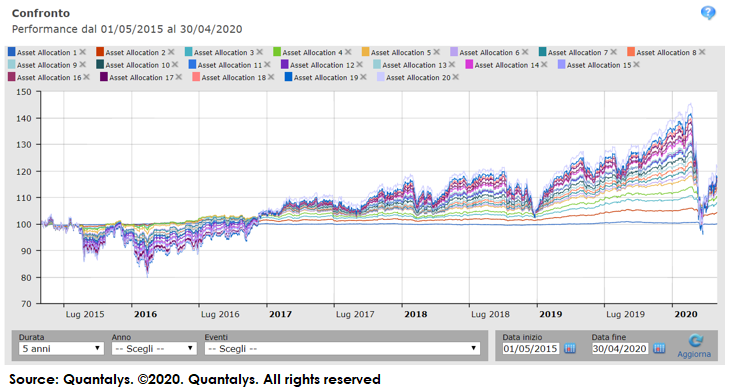The width and height of the screenshot is (730, 392).
Task: Open the blue help question mark icon
Action: click(x=708, y=13)
